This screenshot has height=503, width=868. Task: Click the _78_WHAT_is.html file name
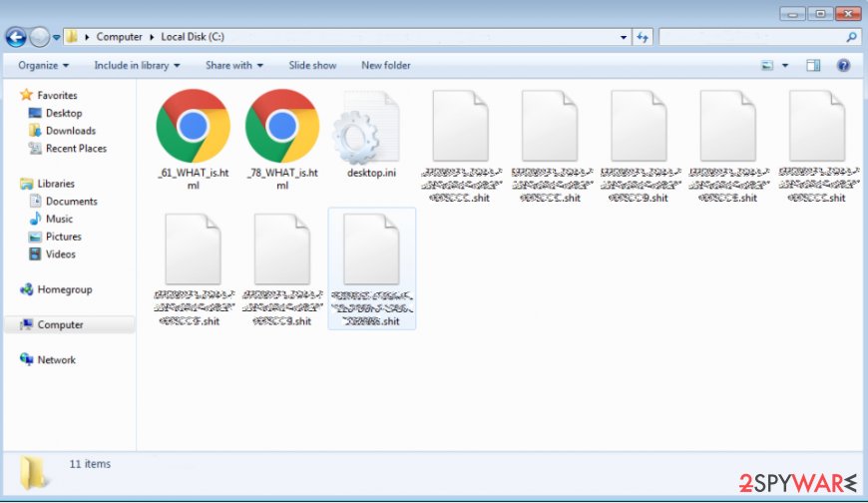pos(282,179)
